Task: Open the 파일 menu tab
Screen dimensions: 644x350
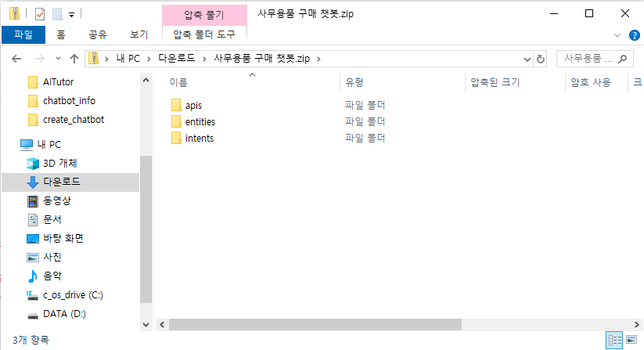Action: click(23, 34)
